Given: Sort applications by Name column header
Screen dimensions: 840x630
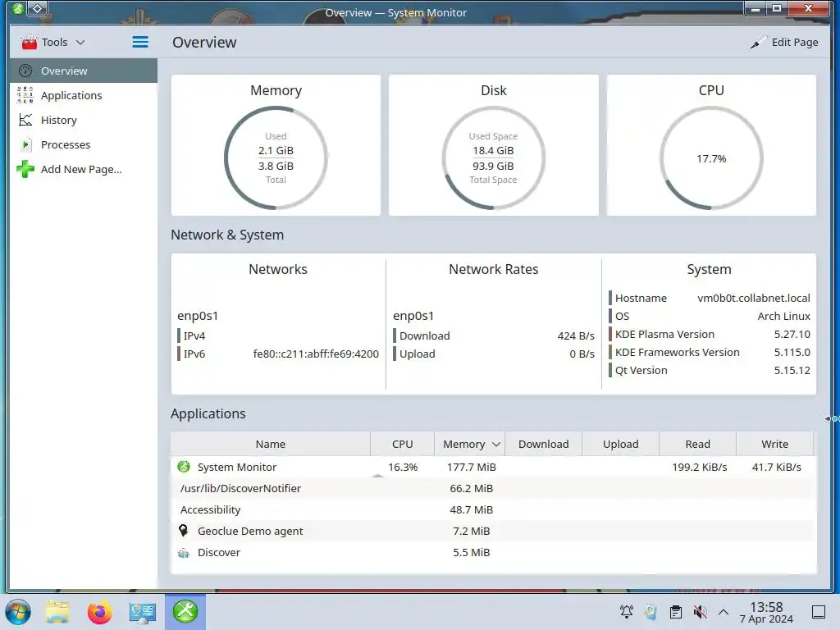Looking at the screenshot, I should coord(271,444).
